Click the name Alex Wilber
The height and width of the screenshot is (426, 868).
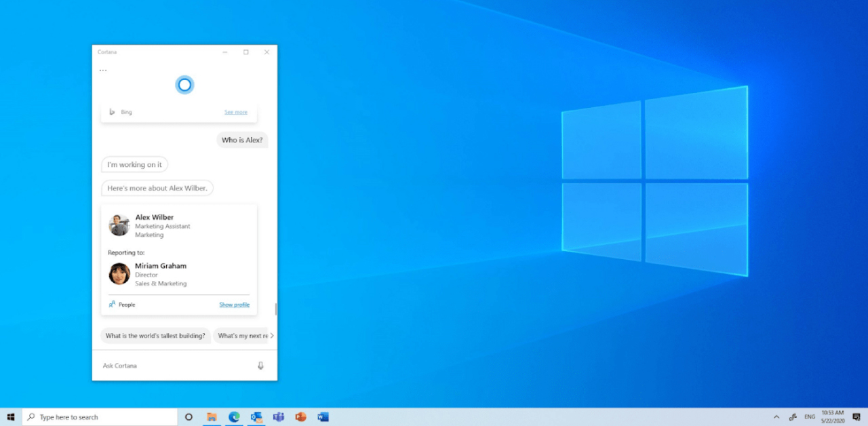click(155, 217)
